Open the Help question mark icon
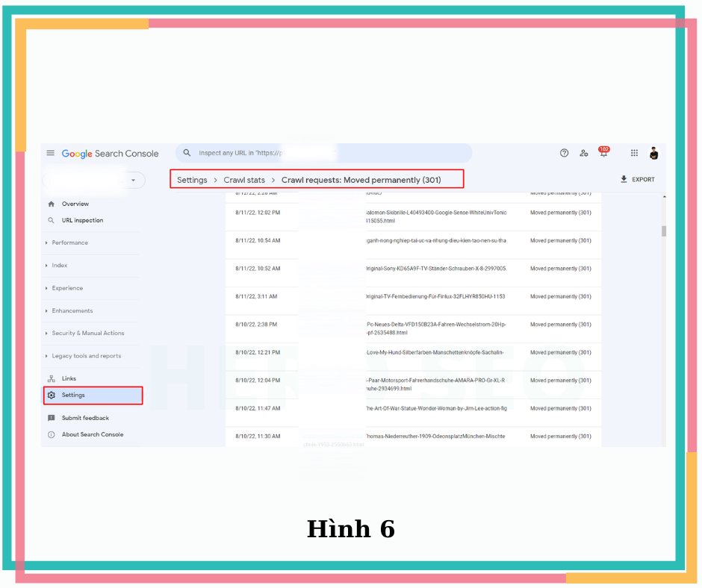Screen dimensions: 702x588 coord(564,153)
